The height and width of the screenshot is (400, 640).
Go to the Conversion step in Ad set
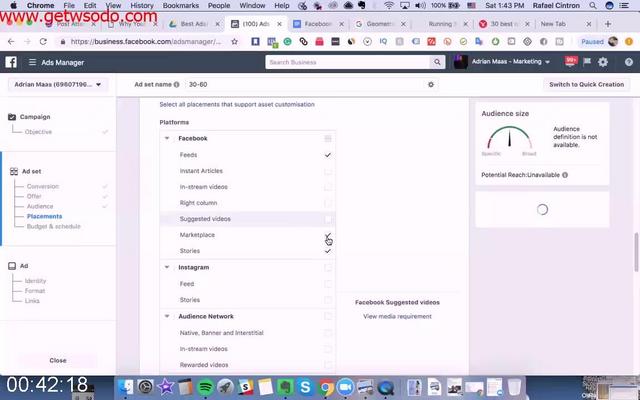tap(43, 187)
